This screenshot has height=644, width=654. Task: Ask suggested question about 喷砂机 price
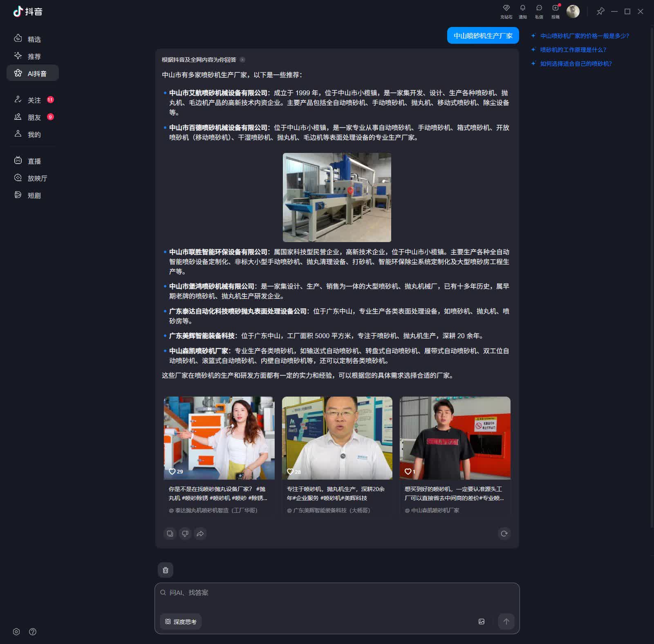(x=585, y=36)
